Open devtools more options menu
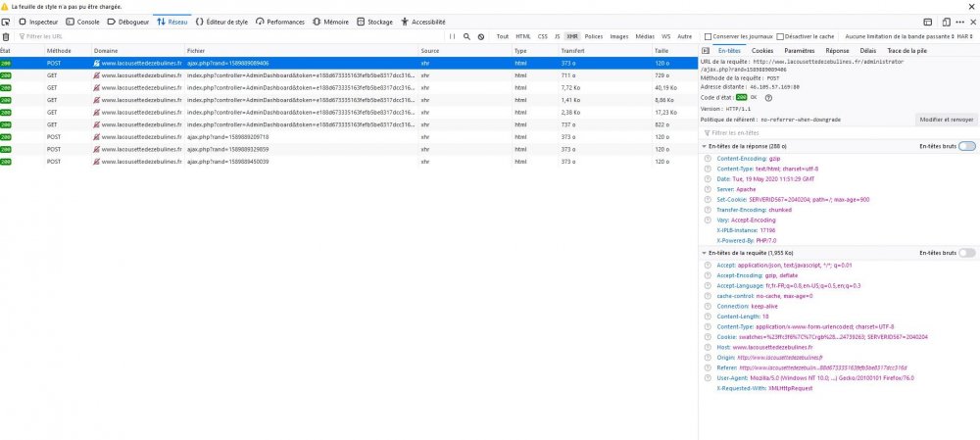 click(x=960, y=22)
